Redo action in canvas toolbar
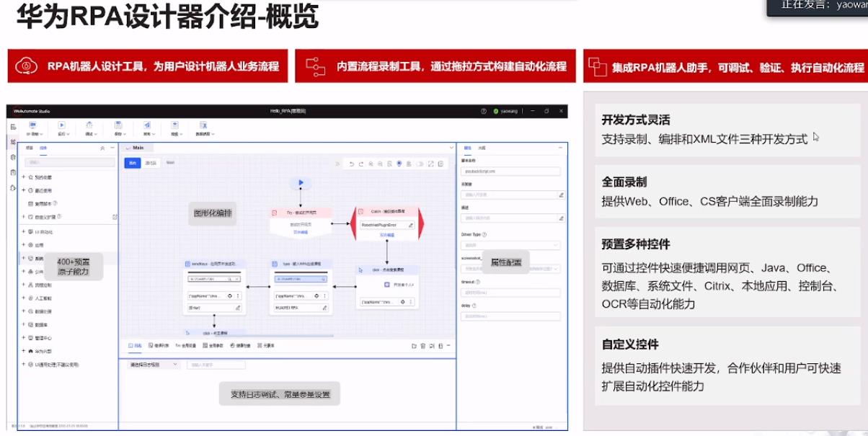The height and width of the screenshot is (436, 868). (x=361, y=164)
